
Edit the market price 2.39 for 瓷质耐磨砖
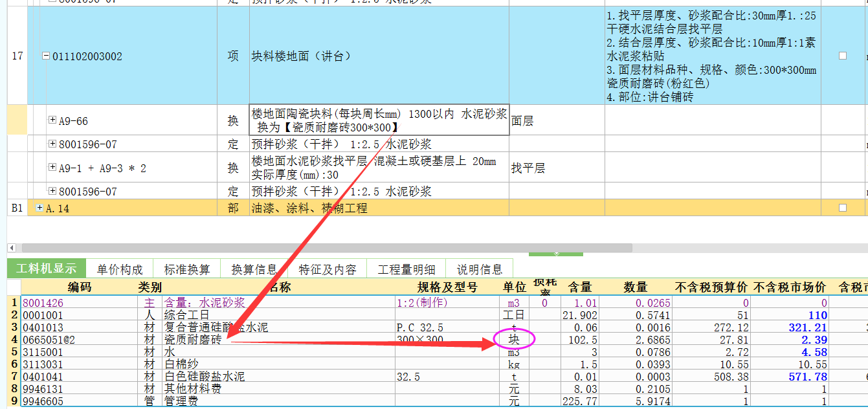coord(790,340)
